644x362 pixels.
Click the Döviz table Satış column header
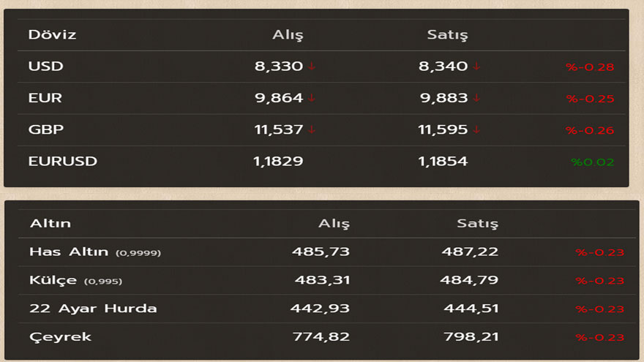[447, 35]
